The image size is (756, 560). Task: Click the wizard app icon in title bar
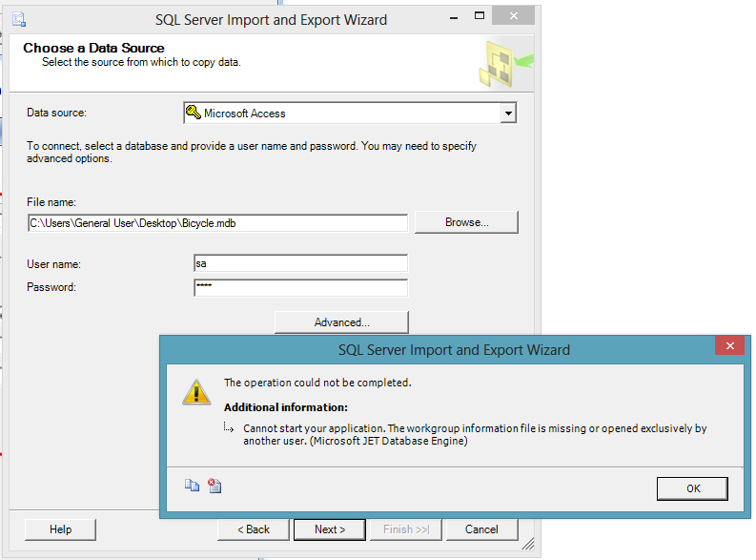pos(19,20)
